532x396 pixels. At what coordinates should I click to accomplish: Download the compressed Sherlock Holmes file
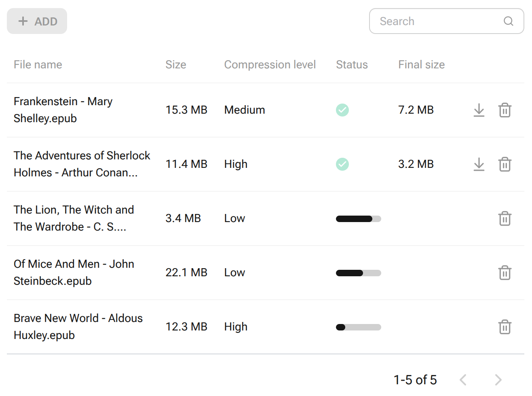pos(479,164)
